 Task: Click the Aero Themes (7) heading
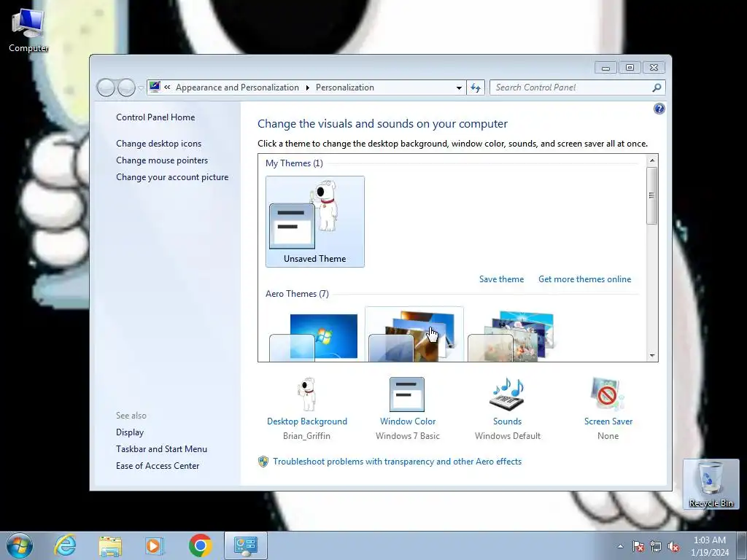coord(297,294)
